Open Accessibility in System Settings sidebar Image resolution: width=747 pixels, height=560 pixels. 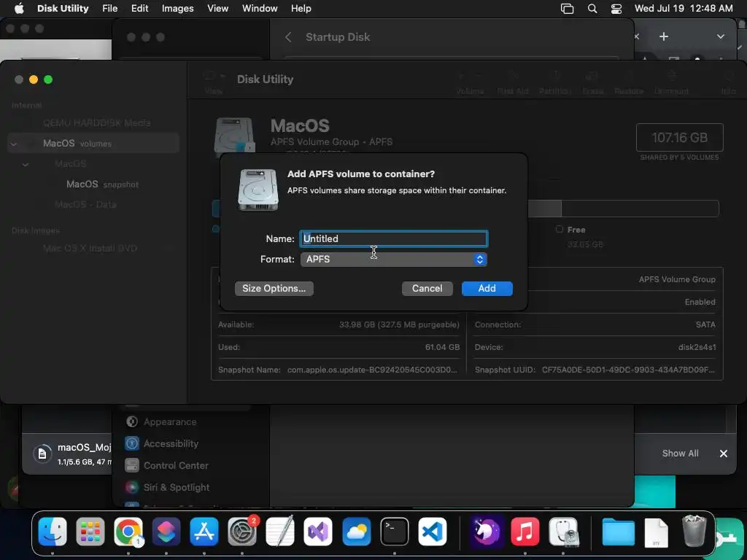point(171,443)
